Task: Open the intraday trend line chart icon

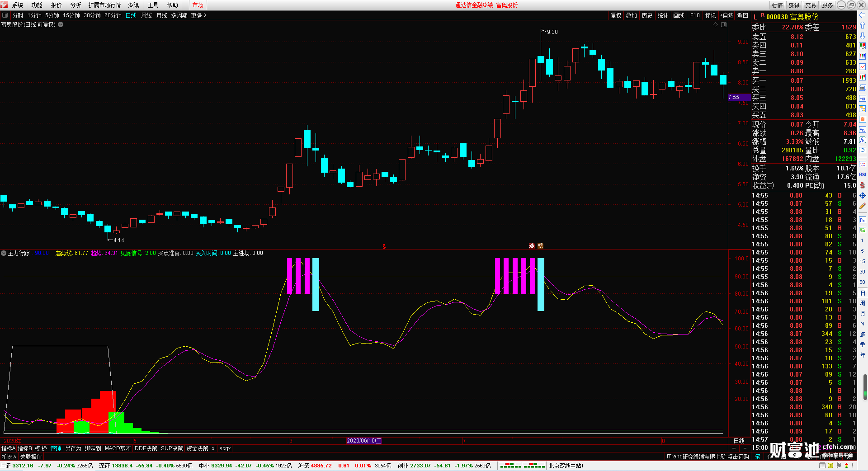Action: pyautogui.click(x=863, y=67)
